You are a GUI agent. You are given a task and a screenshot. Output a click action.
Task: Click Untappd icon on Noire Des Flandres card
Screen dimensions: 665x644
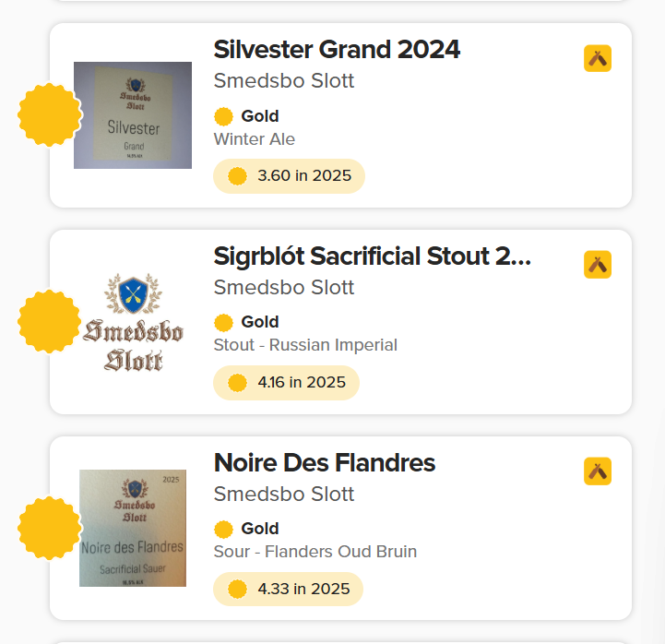click(x=598, y=471)
